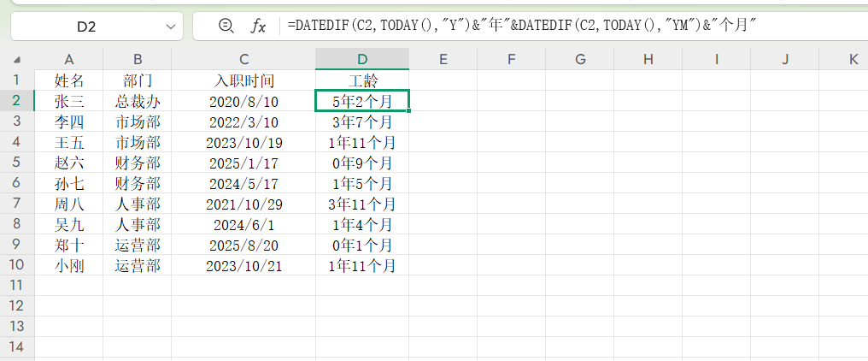Viewport: 868px width, 361px height.
Task: Select the 0年9个月 result cell
Action: click(362, 163)
